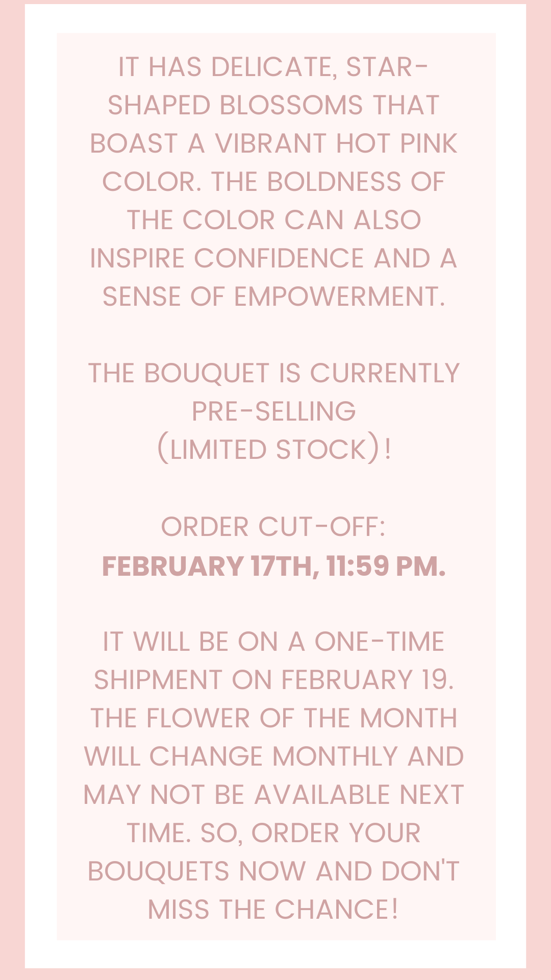Click the "MAY NOT BE AVAILABLE NEXT" line
Screen dimensions: 551x980
tap(274, 795)
